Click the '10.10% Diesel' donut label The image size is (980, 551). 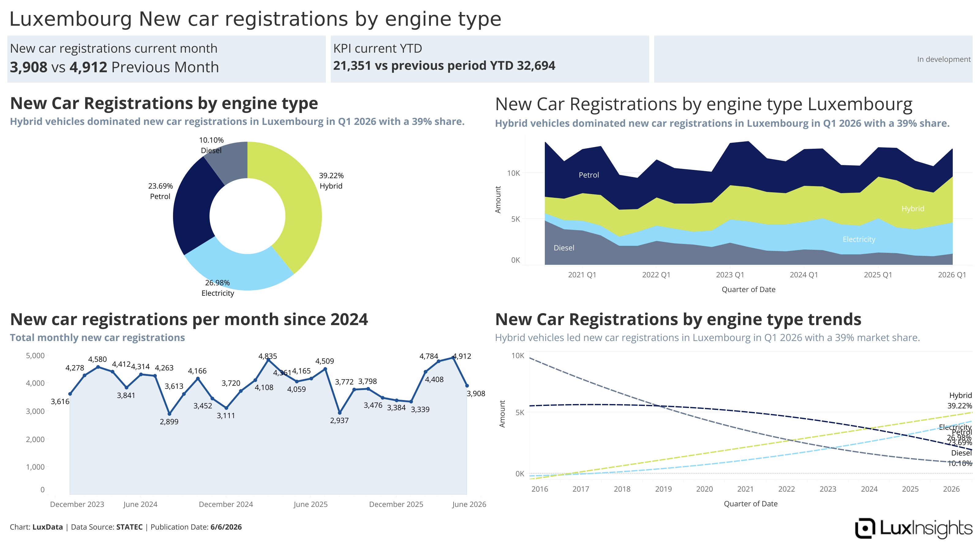[x=211, y=145]
